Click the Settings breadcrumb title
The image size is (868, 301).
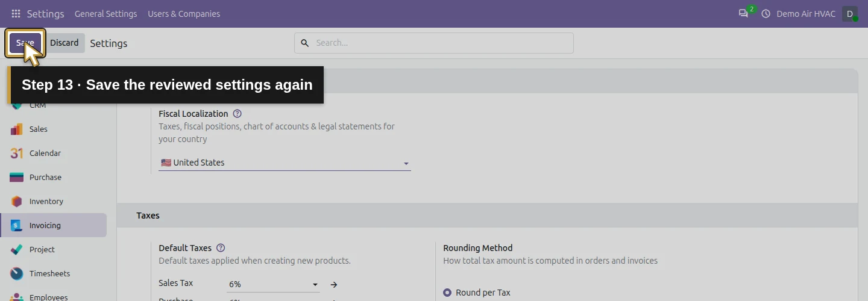click(x=108, y=43)
